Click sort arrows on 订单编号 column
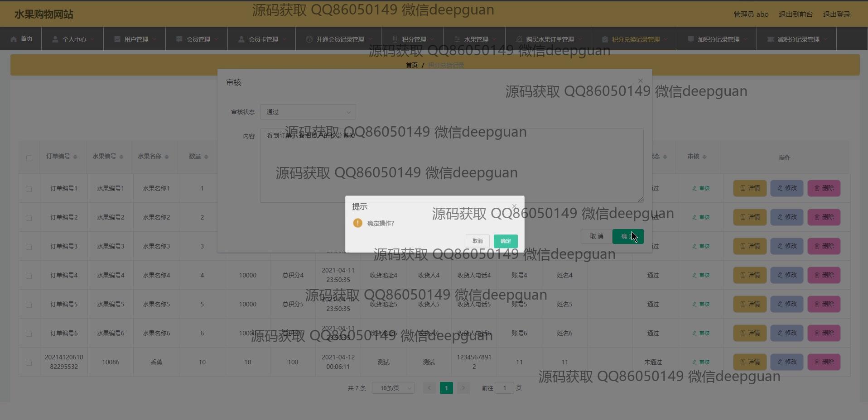Screen dimensions: 868x420 point(75,157)
